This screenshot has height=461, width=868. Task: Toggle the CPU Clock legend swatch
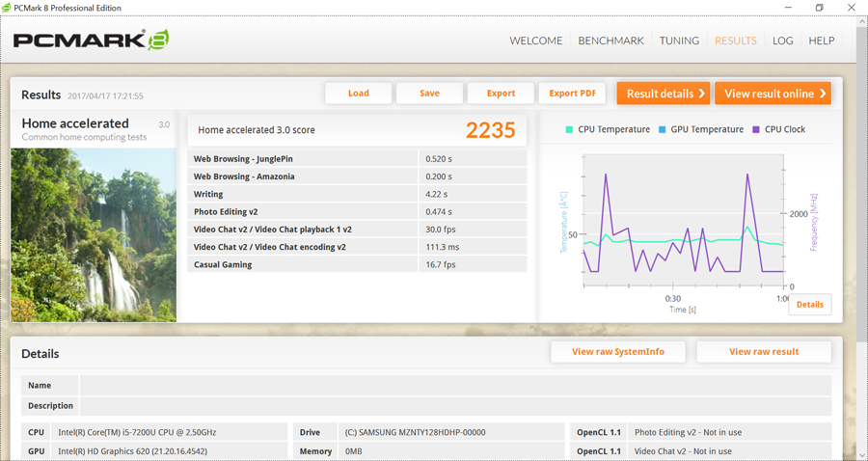click(x=756, y=129)
